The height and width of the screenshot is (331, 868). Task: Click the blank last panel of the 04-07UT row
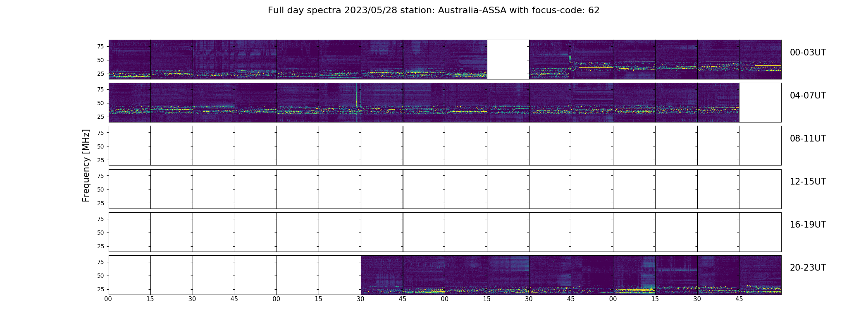pos(760,103)
